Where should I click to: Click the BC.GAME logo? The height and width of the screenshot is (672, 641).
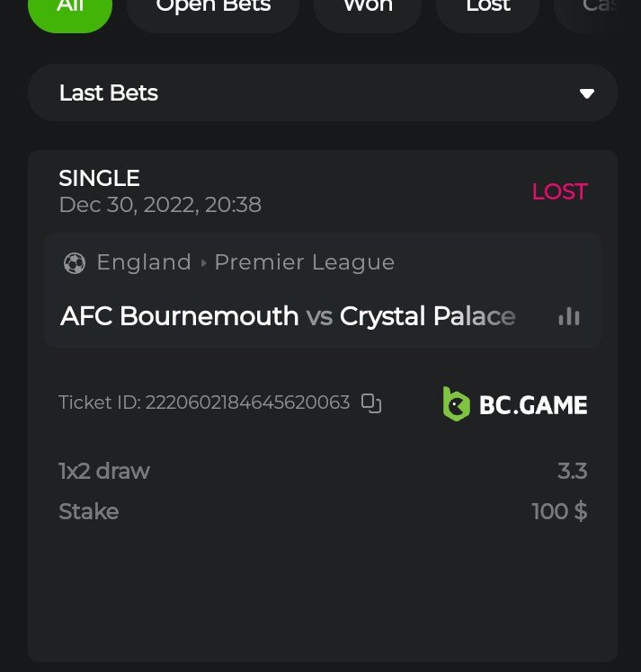pyautogui.click(x=515, y=404)
